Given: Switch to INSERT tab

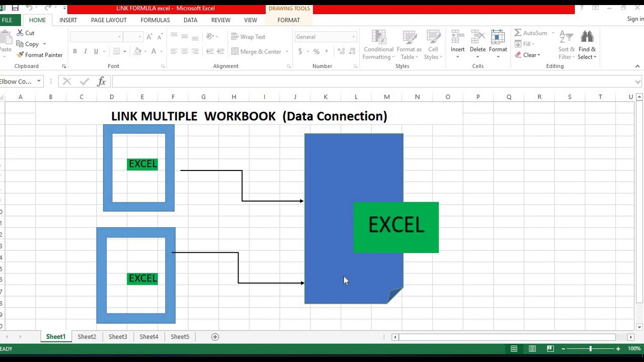Looking at the screenshot, I should coord(68,20).
